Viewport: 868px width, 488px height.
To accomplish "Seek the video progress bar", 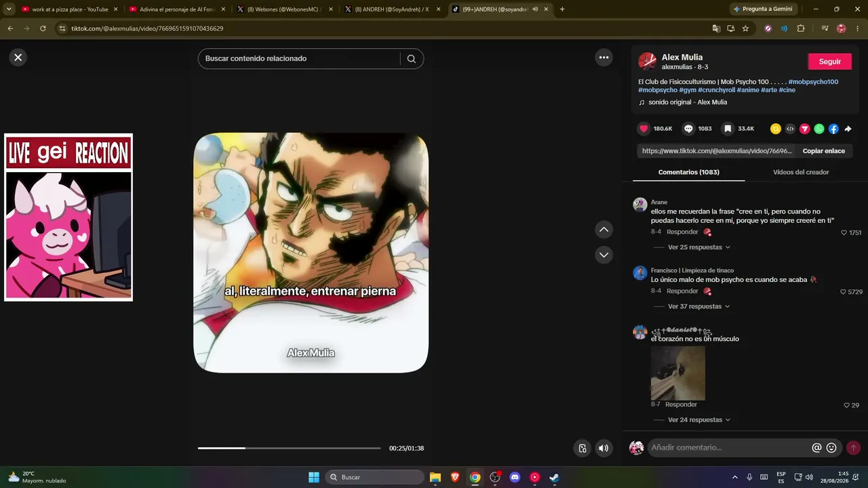I will tap(290, 448).
